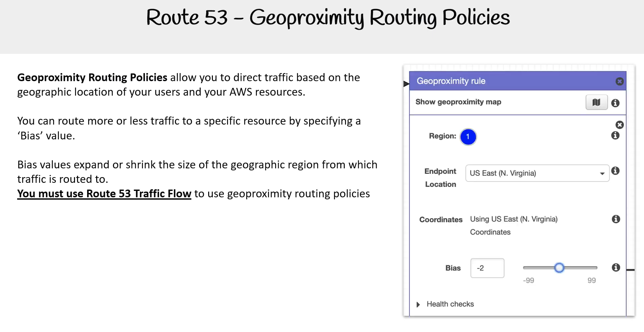Open info for Show geoproximity map
Viewport: 644px width, 332px height.
click(x=615, y=103)
